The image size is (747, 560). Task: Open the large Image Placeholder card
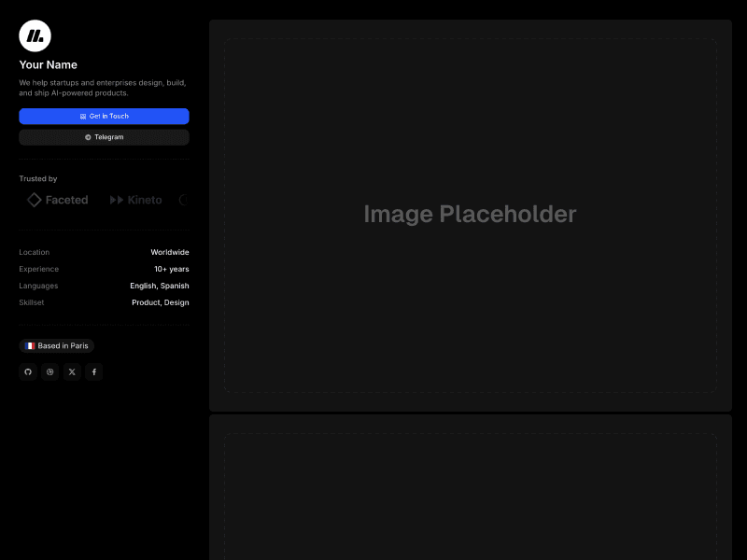470,214
